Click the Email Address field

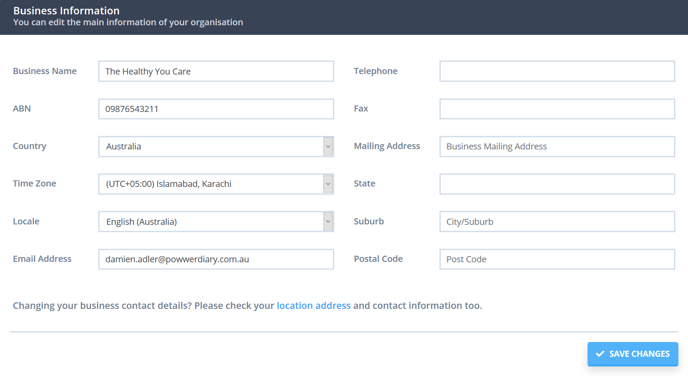click(216, 259)
